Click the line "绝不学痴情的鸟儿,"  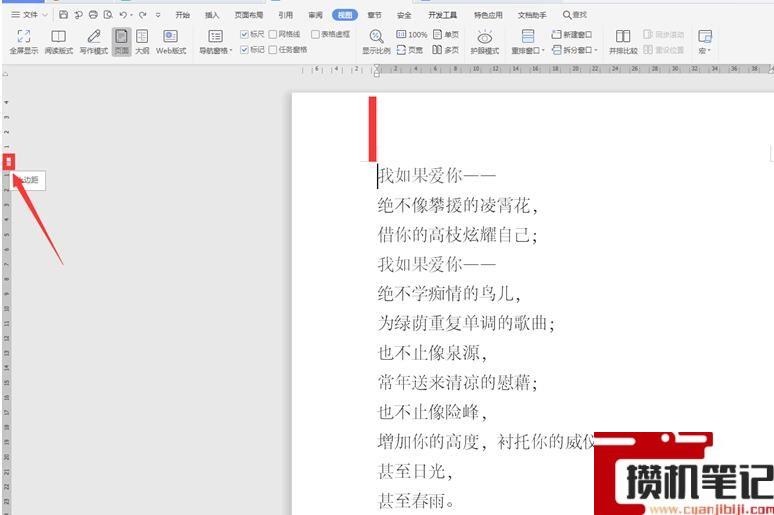click(449, 294)
